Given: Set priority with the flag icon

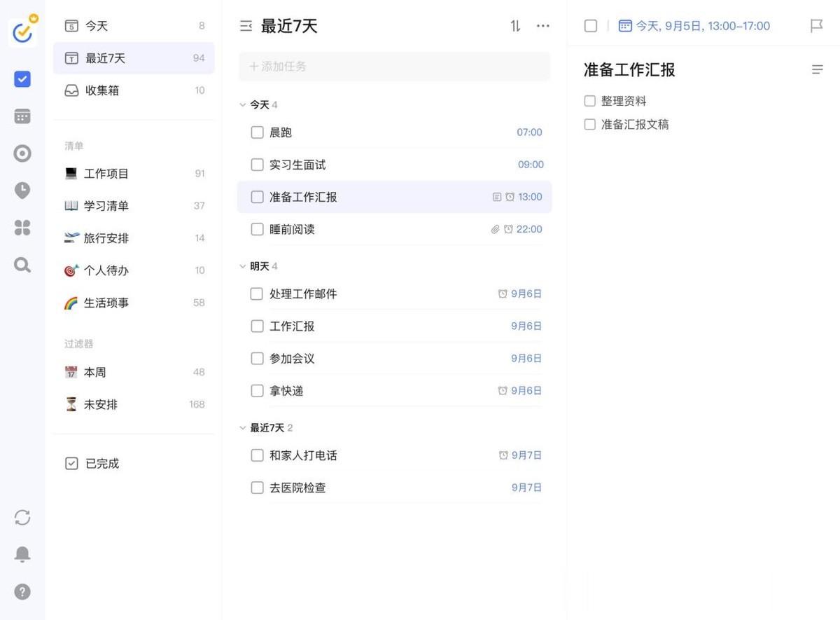Looking at the screenshot, I should click(816, 26).
